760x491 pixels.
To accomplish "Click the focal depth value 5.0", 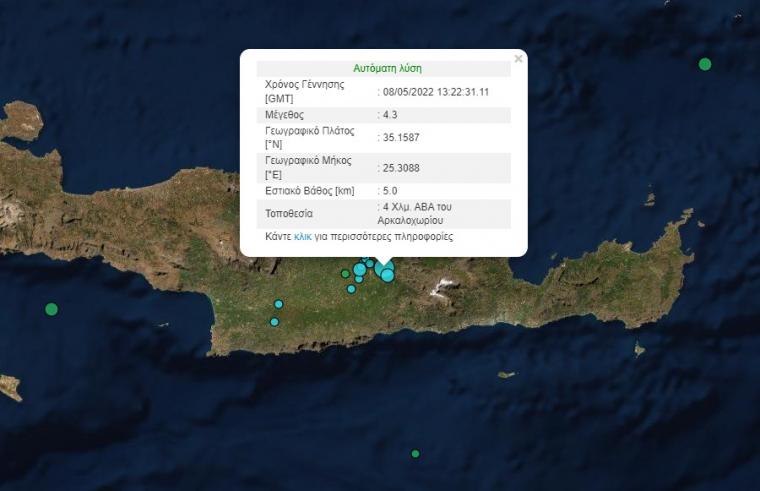I will point(390,190).
